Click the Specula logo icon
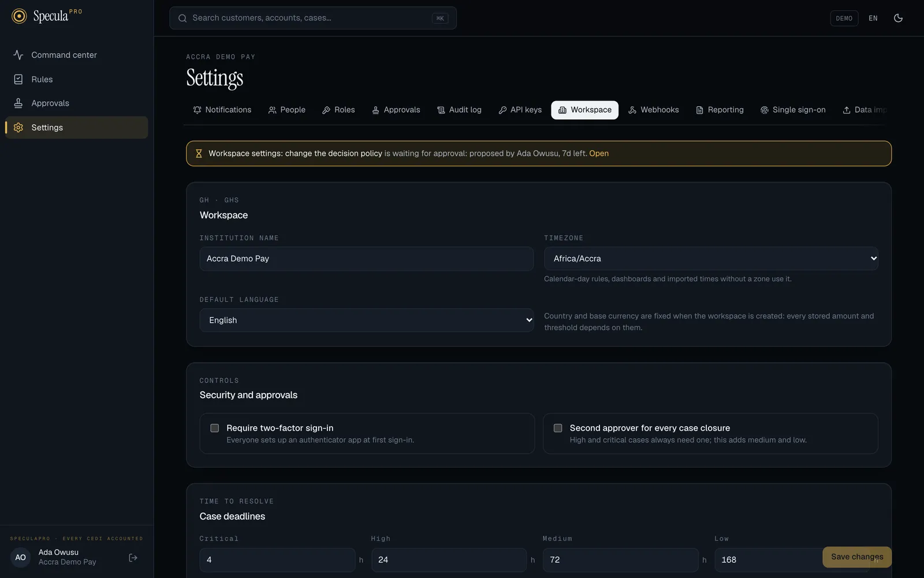The width and height of the screenshot is (924, 578). pos(19,16)
